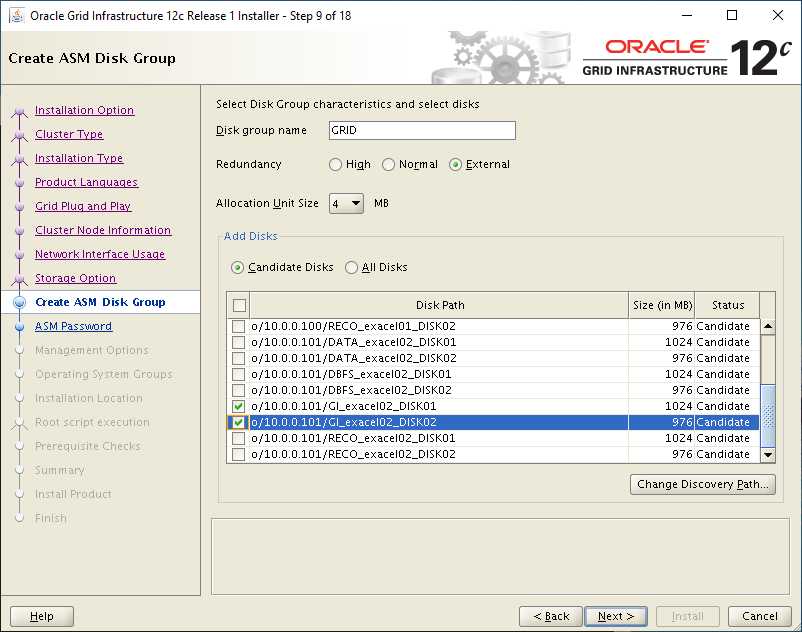Select Create ASM Disk Group step
802x632 pixels.
[100, 302]
